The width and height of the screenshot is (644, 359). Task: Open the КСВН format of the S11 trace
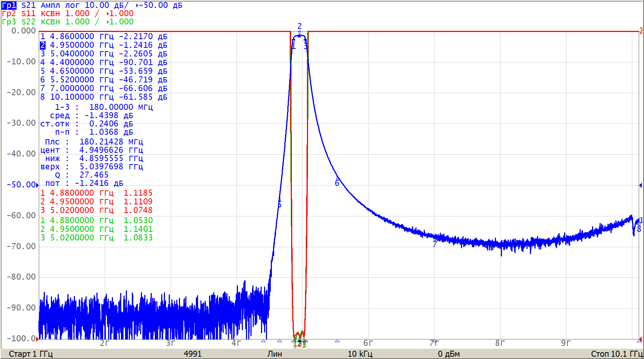(50, 14)
